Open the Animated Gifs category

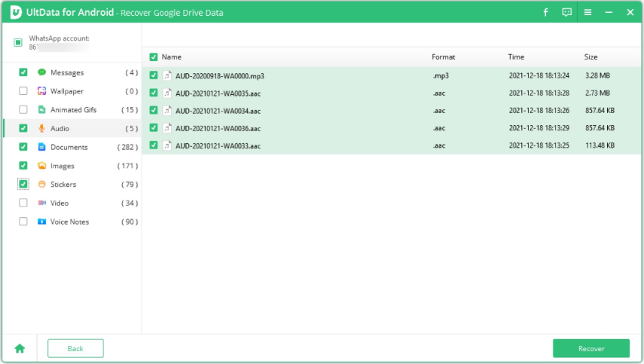coord(74,110)
